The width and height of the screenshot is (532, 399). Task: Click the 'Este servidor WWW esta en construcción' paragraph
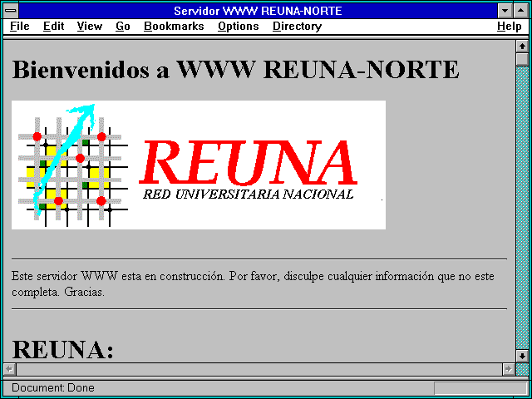(x=253, y=284)
